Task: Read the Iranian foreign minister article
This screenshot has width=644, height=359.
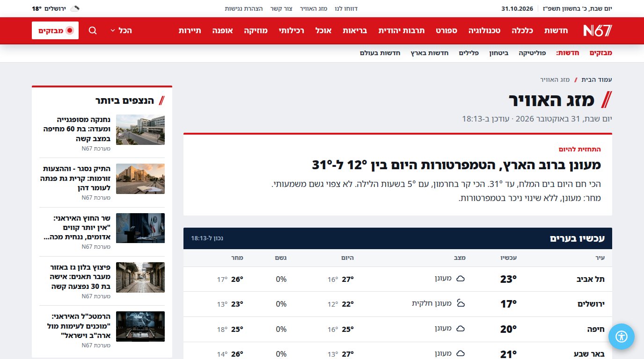Action: pos(77,228)
